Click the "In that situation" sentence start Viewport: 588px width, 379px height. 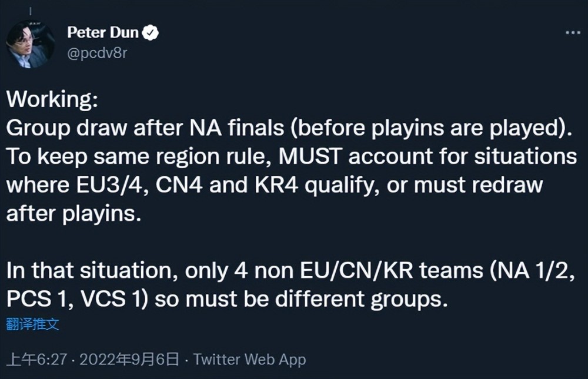point(93,271)
